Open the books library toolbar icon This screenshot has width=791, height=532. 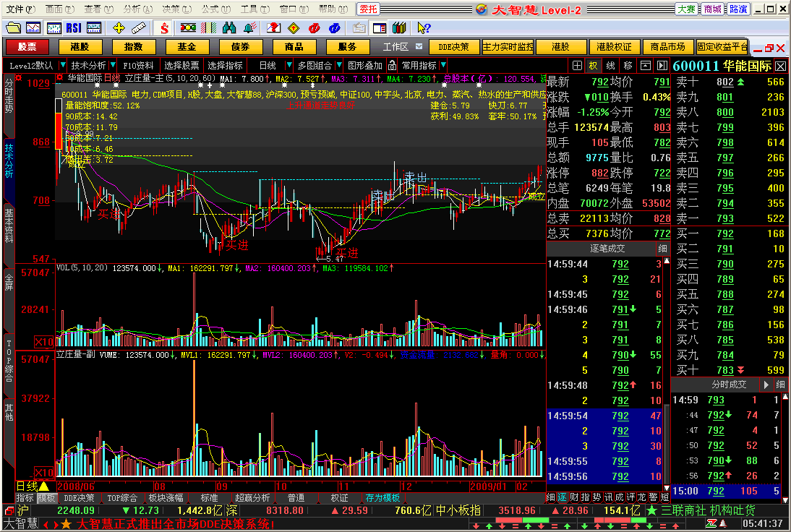[399, 27]
